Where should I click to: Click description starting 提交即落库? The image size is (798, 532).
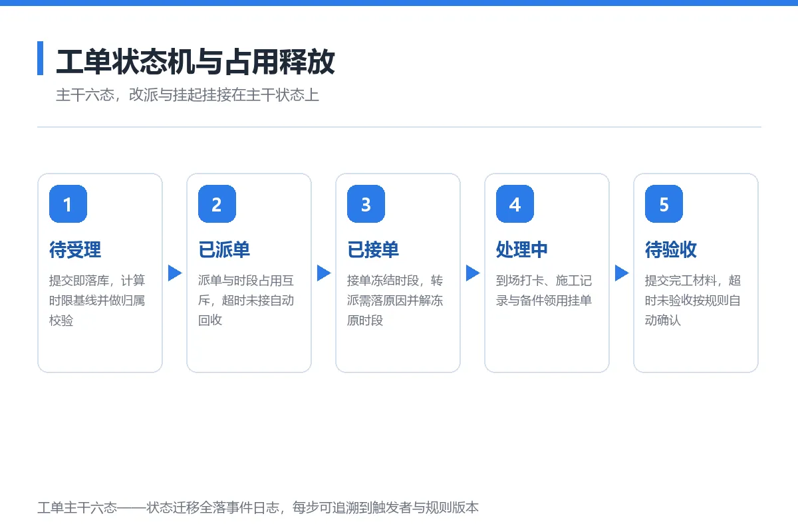(x=97, y=301)
